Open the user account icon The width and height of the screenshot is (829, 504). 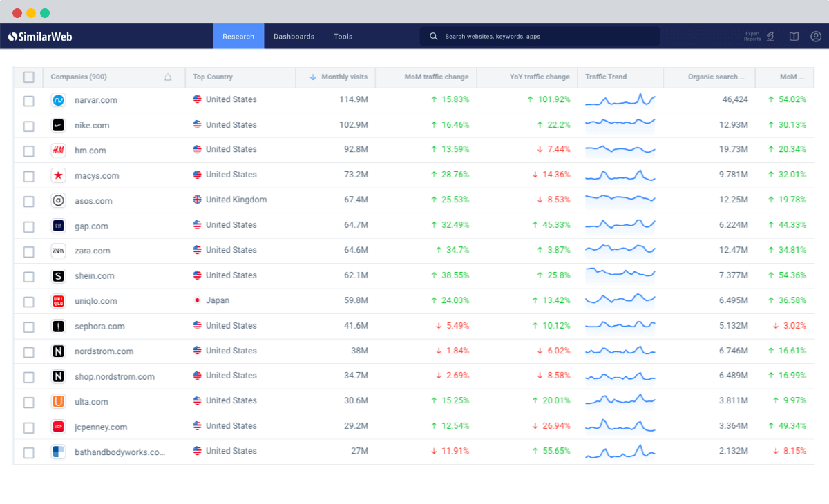pyautogui.click(x=816, y=37)
